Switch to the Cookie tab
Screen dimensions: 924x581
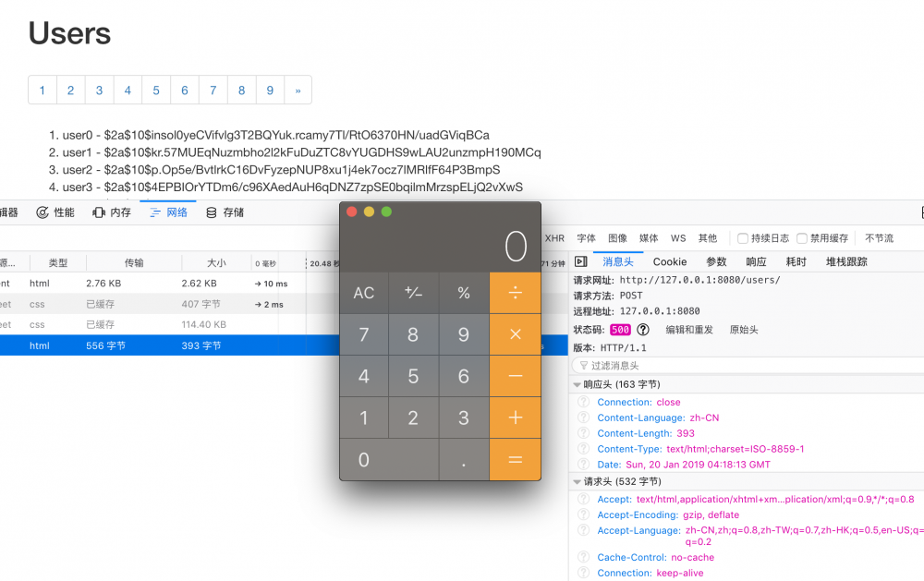click(668, 261)
